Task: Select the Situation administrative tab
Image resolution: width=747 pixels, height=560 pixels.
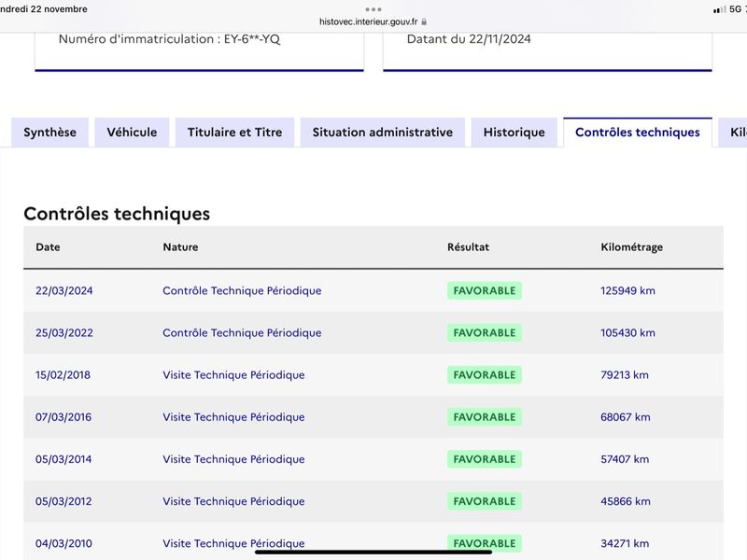Action: click(x=383, y=133)
